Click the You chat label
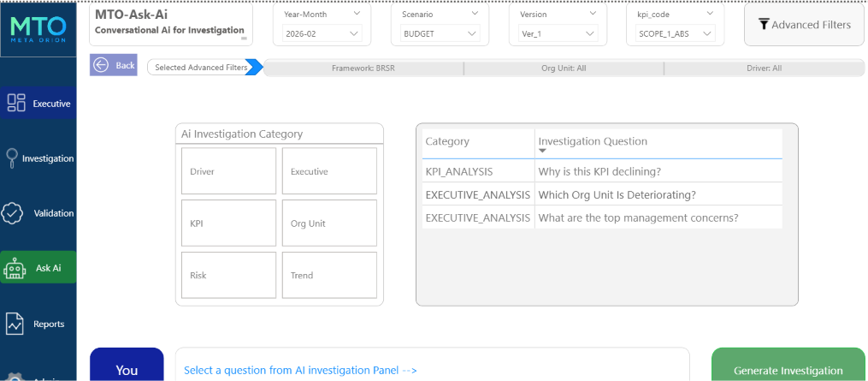The width and height of the screenshot is (868, 381). [127, 371]
